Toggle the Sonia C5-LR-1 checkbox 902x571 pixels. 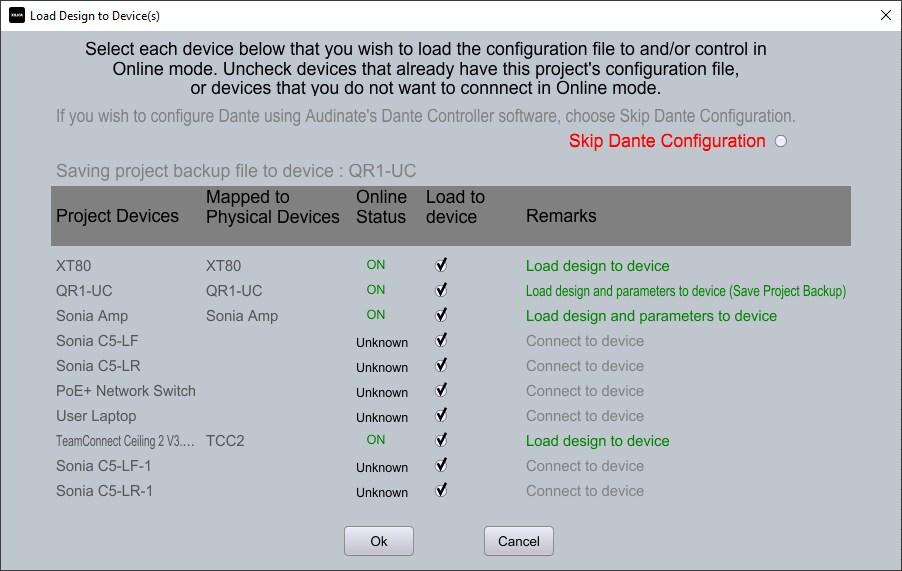point(441,490)
